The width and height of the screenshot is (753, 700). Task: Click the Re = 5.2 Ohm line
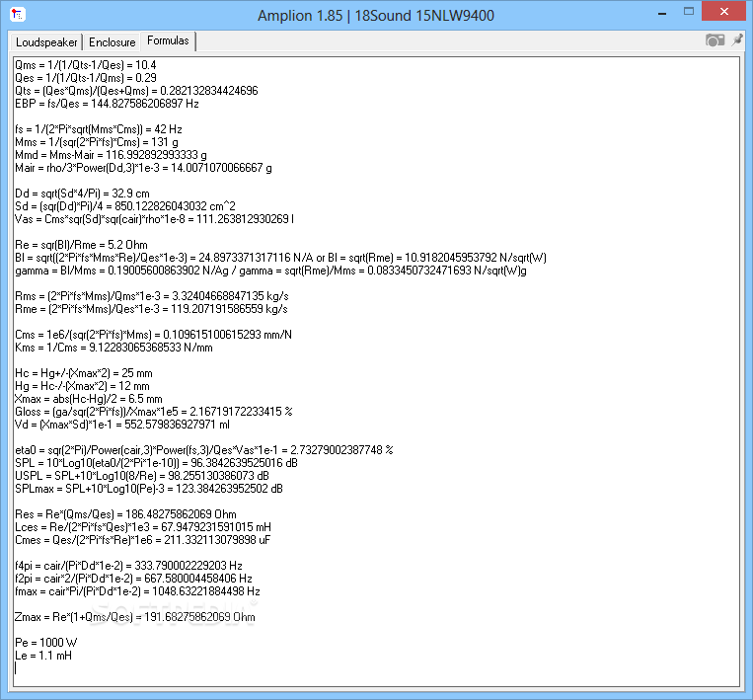(x=81, y=245)
